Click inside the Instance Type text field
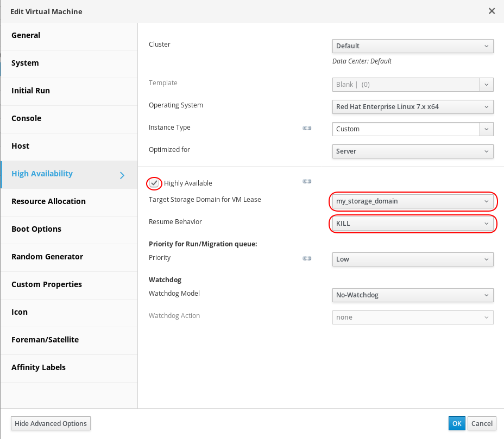Viewport: 504px width, 439px height. pos(406,129)
